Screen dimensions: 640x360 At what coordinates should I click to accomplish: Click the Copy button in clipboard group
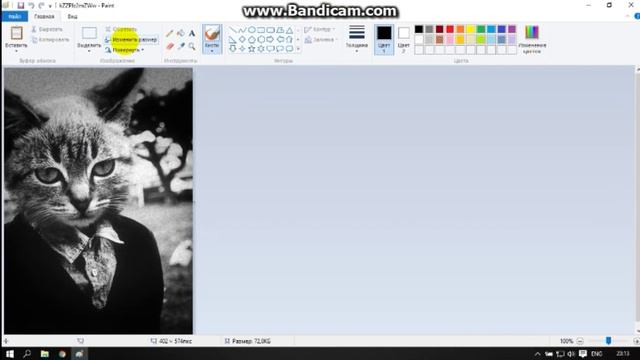point(50,40)
